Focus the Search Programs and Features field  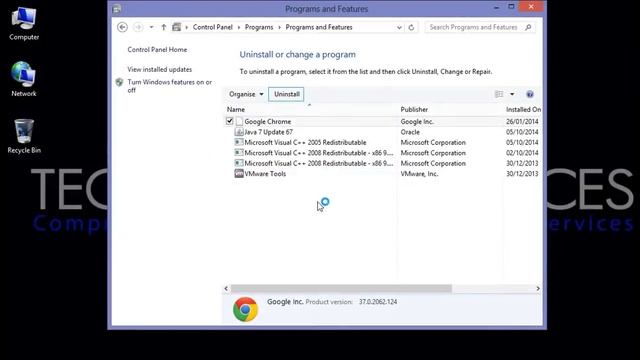(x=480, y=27)
